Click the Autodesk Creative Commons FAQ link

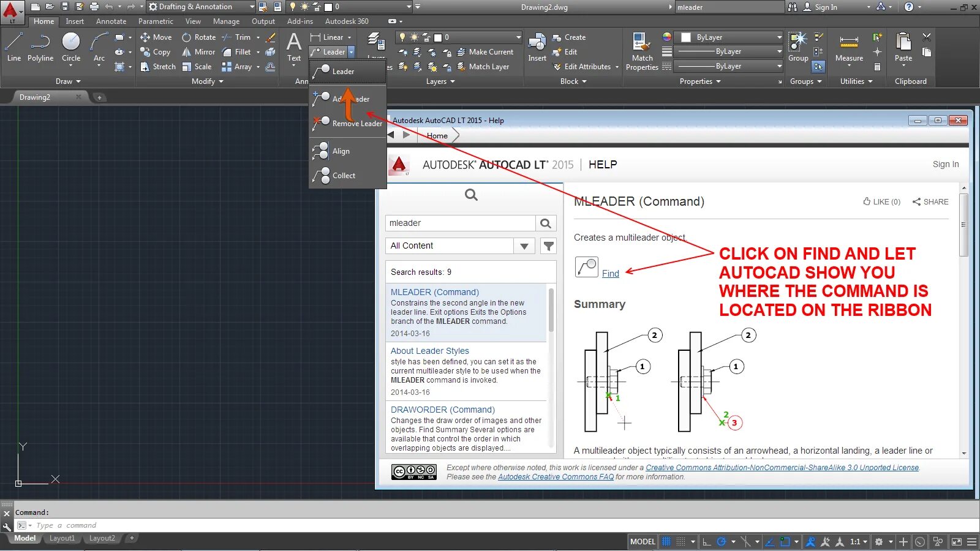(556, 477)
